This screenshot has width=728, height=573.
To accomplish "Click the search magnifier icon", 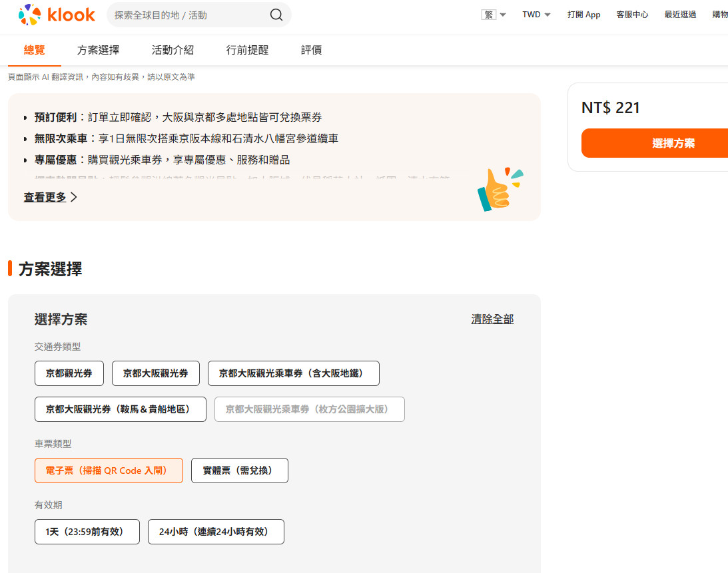I will [276, 15].
